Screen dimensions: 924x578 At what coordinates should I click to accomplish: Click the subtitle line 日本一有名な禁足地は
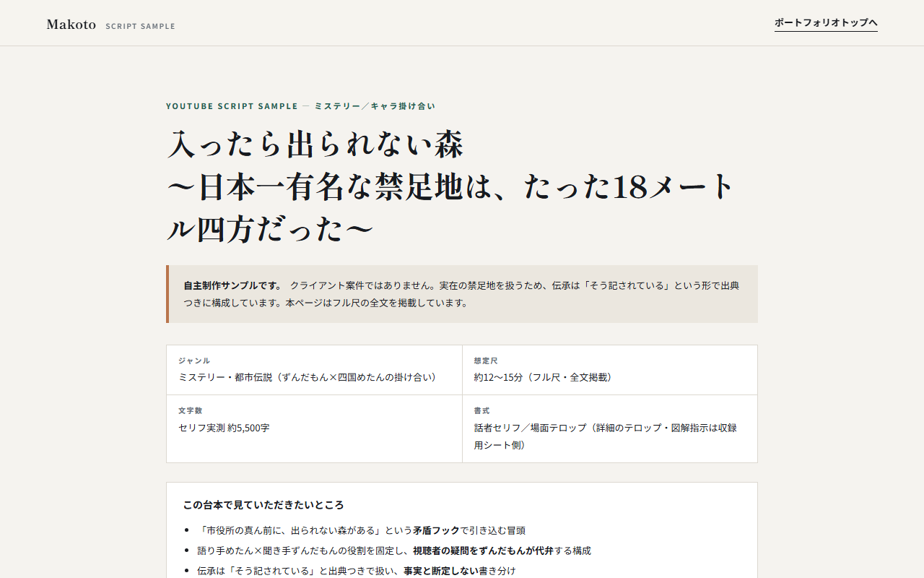pos(450,209)
